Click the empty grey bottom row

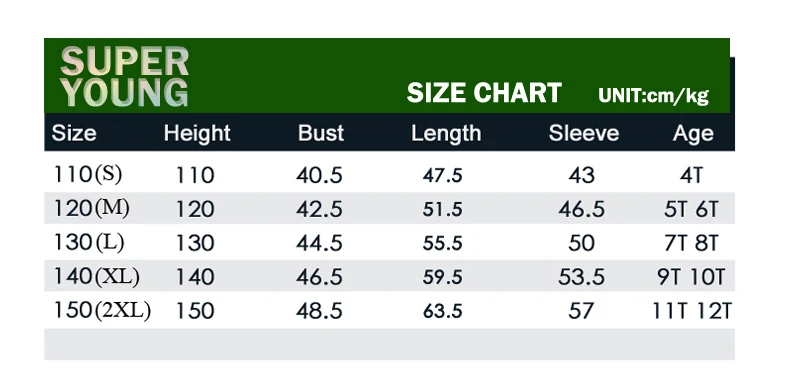389,344
